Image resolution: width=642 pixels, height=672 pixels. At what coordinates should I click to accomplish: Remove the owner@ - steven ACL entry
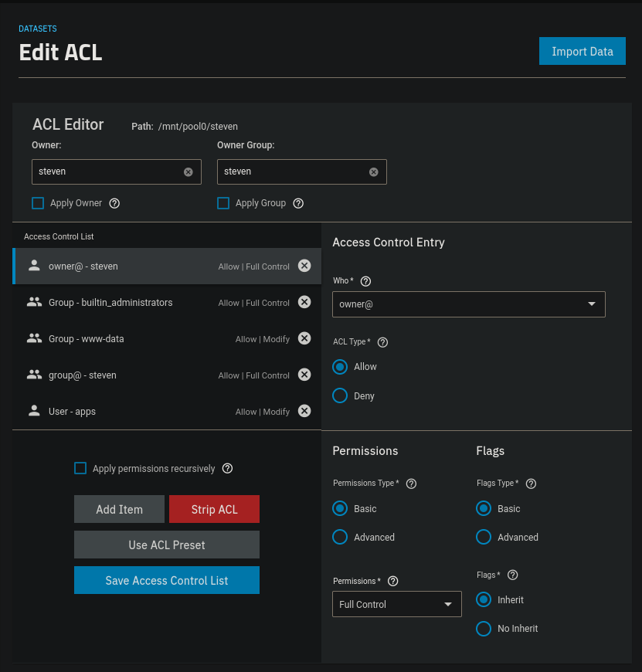(304, 266)
